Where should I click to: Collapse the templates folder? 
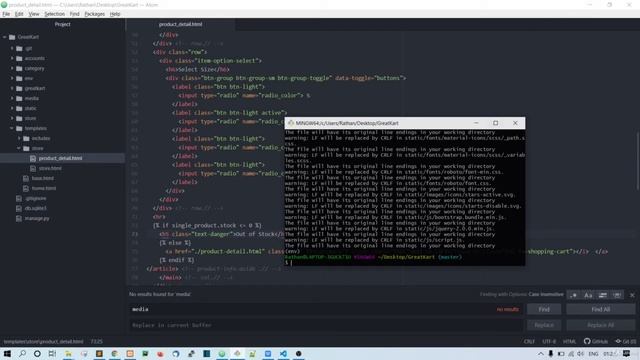[12, 129]
